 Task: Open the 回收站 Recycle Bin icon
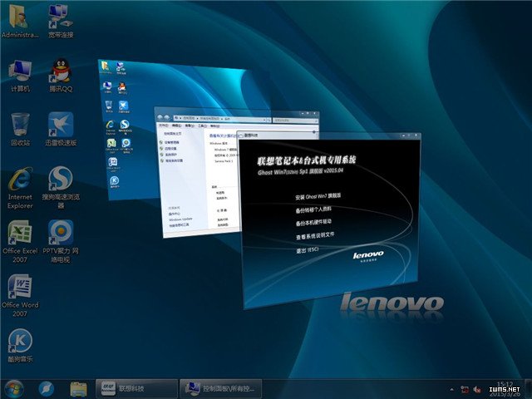click(x=20, y=130)
